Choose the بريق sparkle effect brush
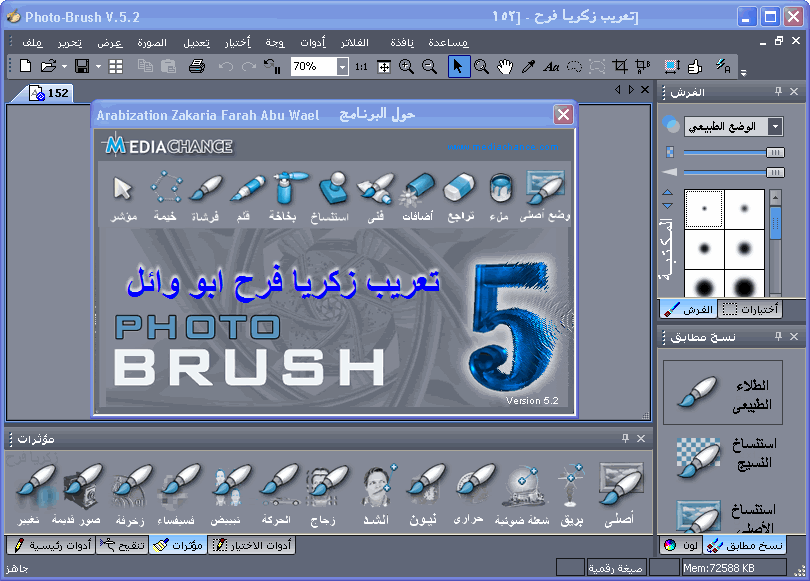The height and width of the screenshot is (581, 810). point(572,493)
